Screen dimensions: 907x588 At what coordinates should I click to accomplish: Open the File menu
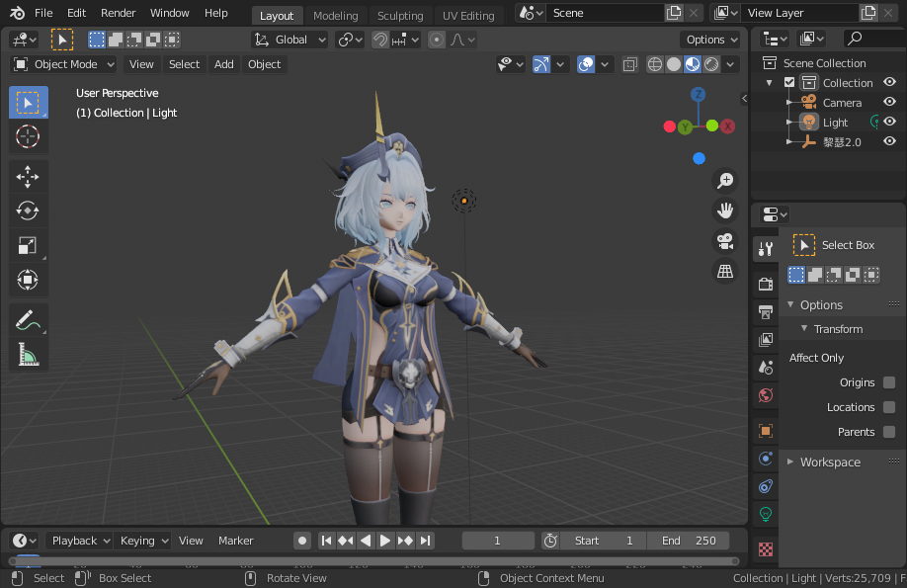tap(43, 13)
